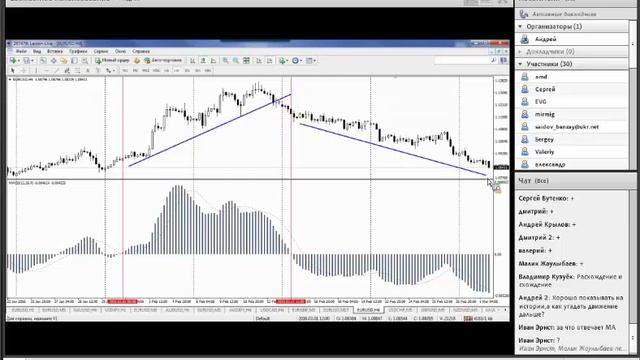This screenshot has height=360, width=640.
Task: Toggle the Авто-торговля button
Action: 163,60
